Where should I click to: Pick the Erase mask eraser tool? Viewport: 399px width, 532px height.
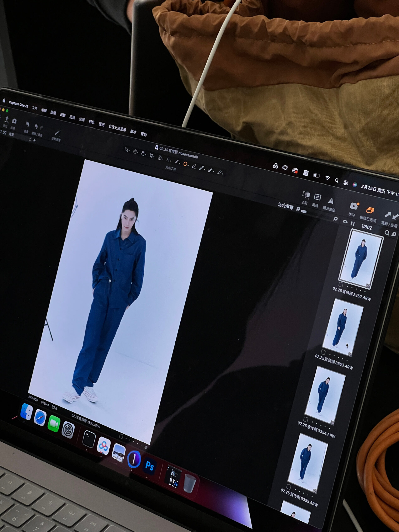[194, 166]
